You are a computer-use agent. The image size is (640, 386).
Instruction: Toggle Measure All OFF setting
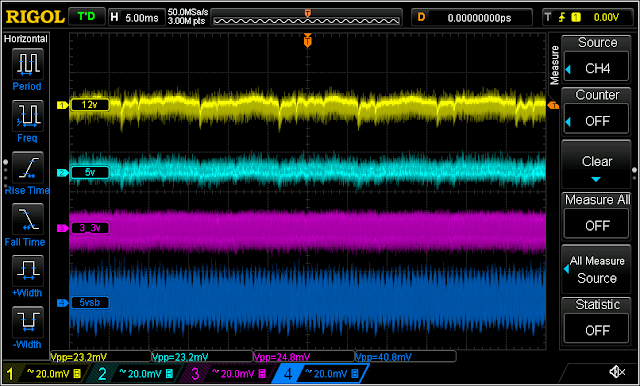pos(596,225)
